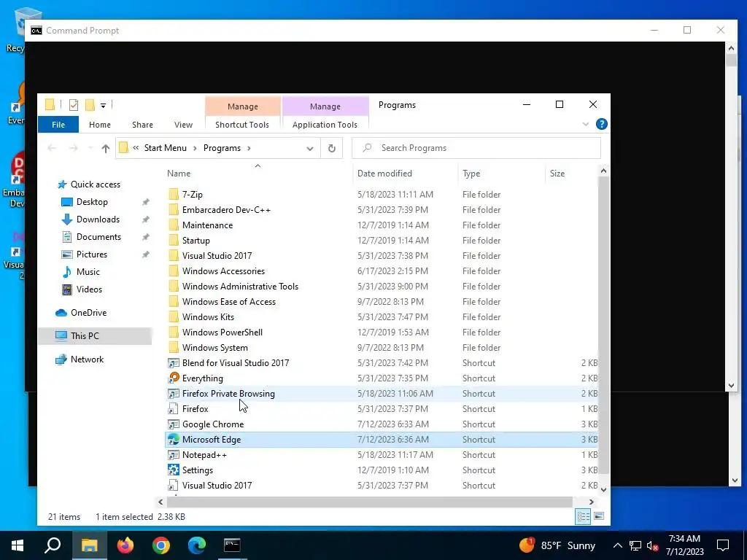Select the Settings shortcut icon
The image size is (747, 560).
pos(174,470)
